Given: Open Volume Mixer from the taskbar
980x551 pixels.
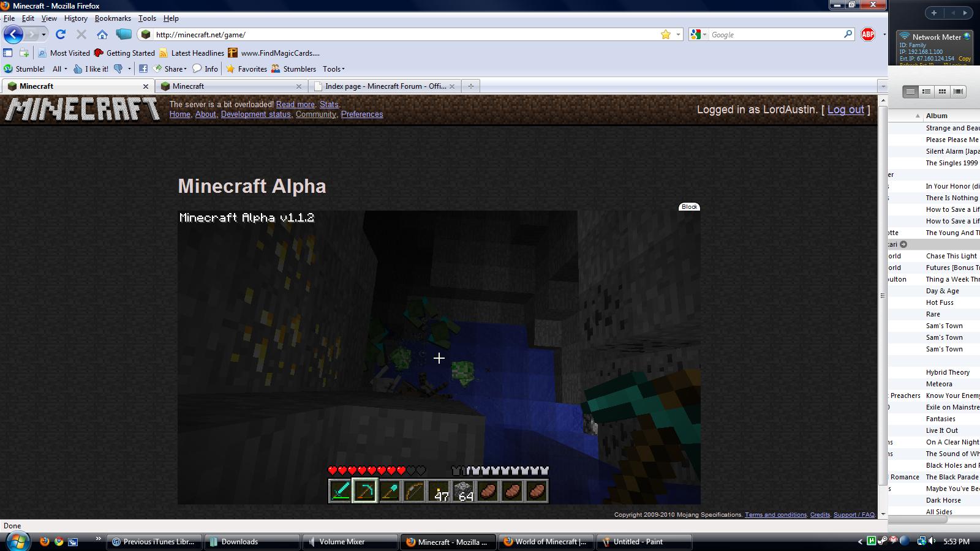Looking at the screenshot, I should coord(351,542).
